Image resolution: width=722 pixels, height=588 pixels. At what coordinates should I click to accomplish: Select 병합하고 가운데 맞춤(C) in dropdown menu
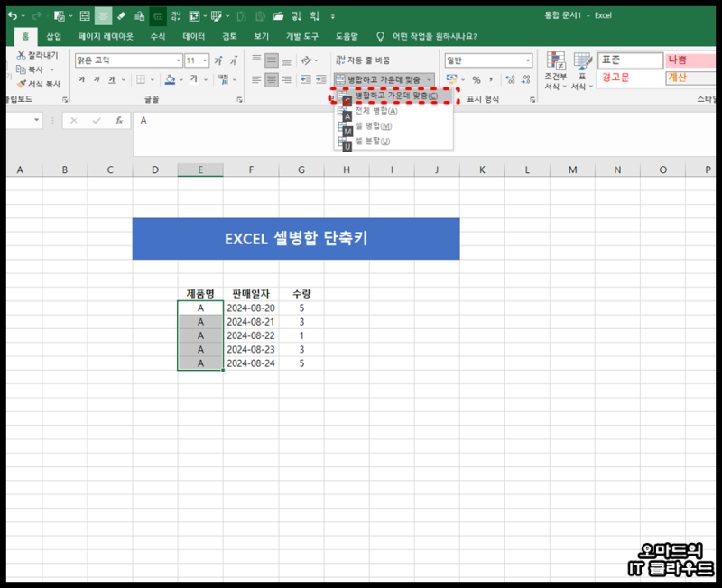click(x=393, y=96)
